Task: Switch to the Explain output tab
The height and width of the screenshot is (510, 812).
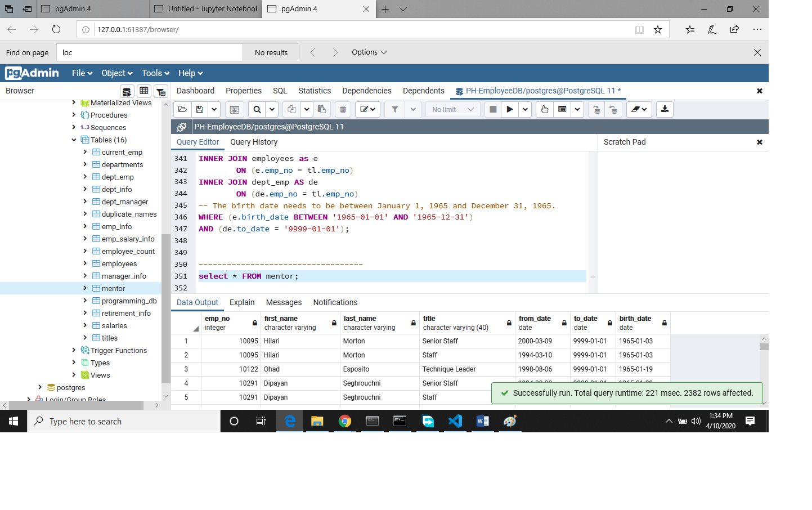Action: coord(242,302)
